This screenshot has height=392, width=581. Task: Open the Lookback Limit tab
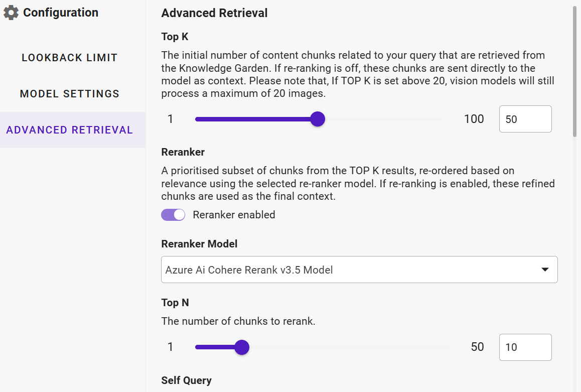click(x=70, y=58)
